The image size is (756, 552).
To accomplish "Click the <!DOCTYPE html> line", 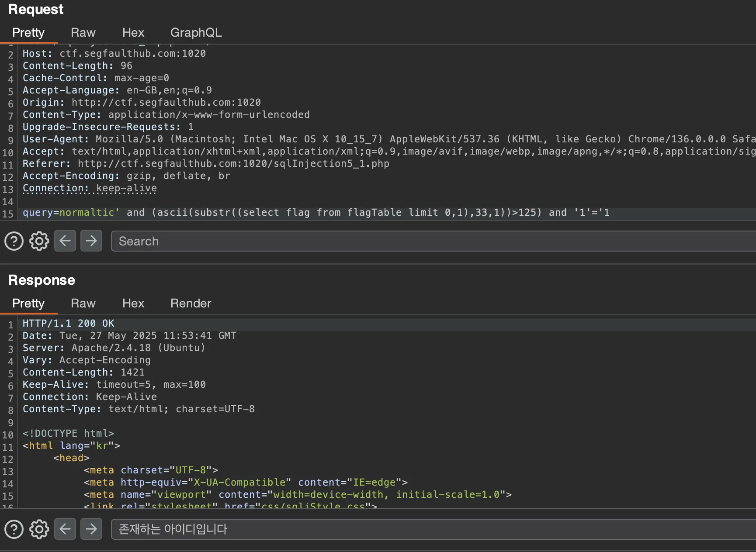I will tap(68, 433).
